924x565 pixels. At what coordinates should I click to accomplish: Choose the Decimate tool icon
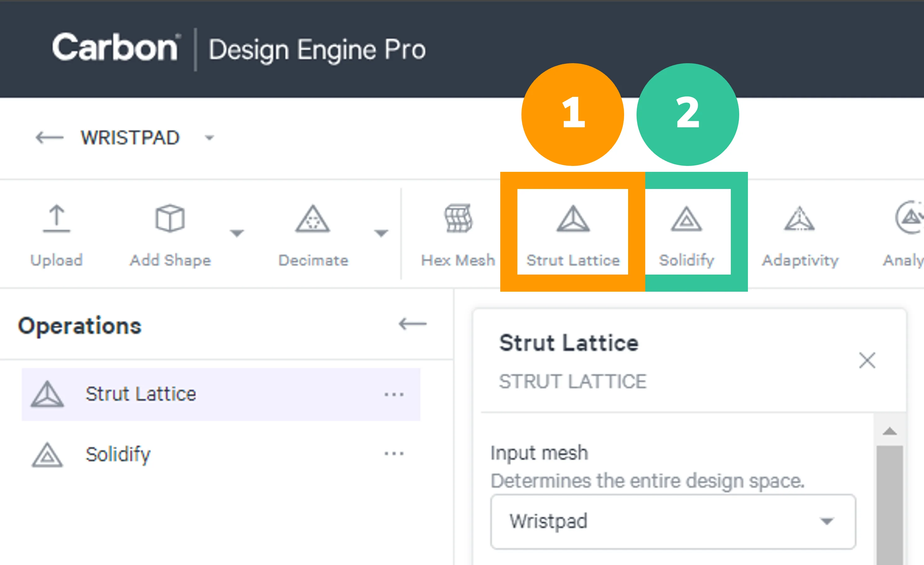(313, 218)
